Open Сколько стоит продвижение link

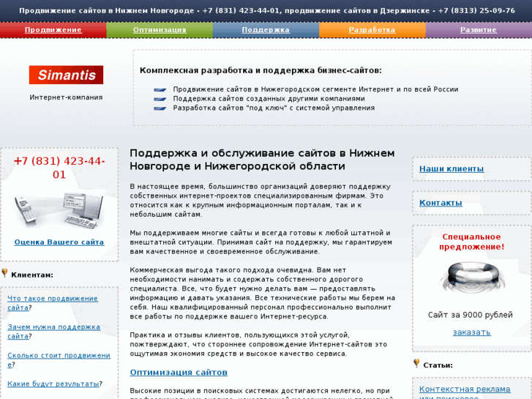tap(59, 360)
